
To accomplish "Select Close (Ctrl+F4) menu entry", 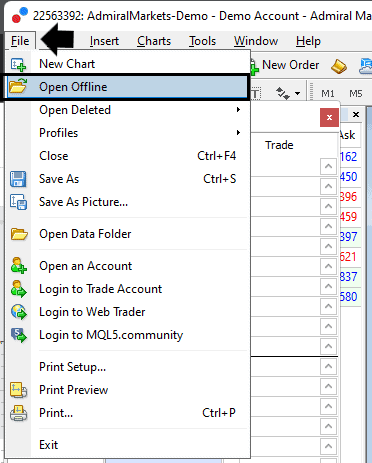I will pos(127,156).
